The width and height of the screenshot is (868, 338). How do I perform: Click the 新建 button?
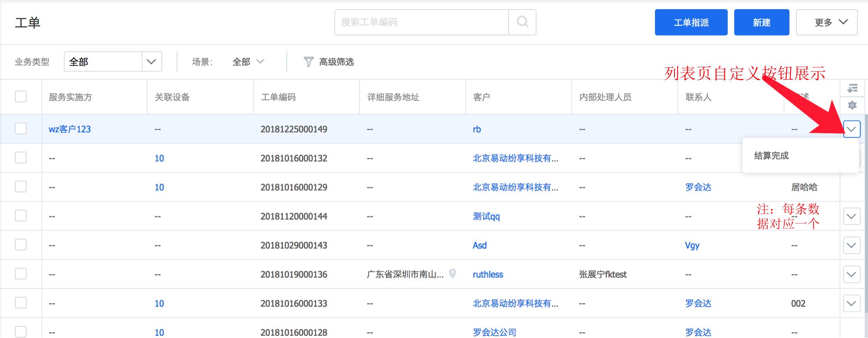pyautogui.click(x=762, y=22)
